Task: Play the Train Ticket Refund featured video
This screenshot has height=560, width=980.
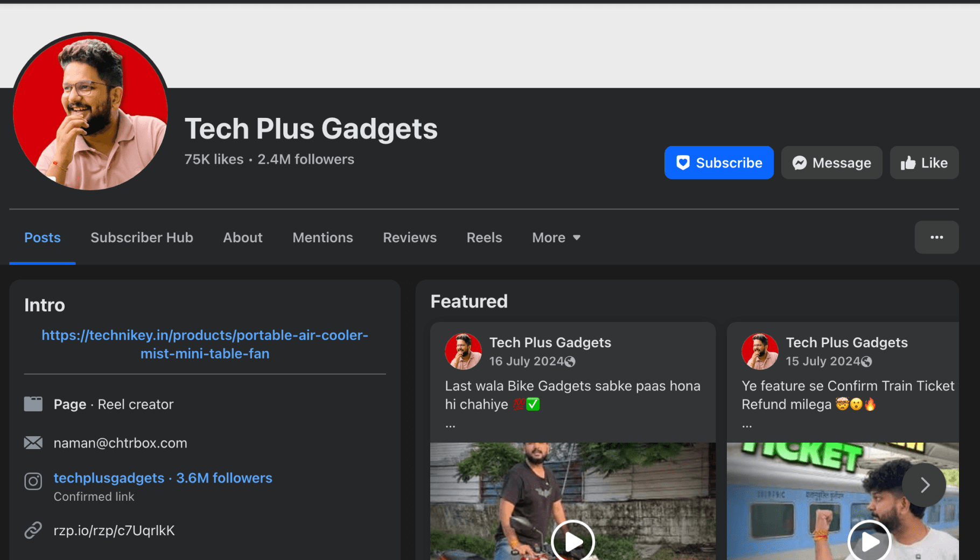Action: click(x=869, y=541)
